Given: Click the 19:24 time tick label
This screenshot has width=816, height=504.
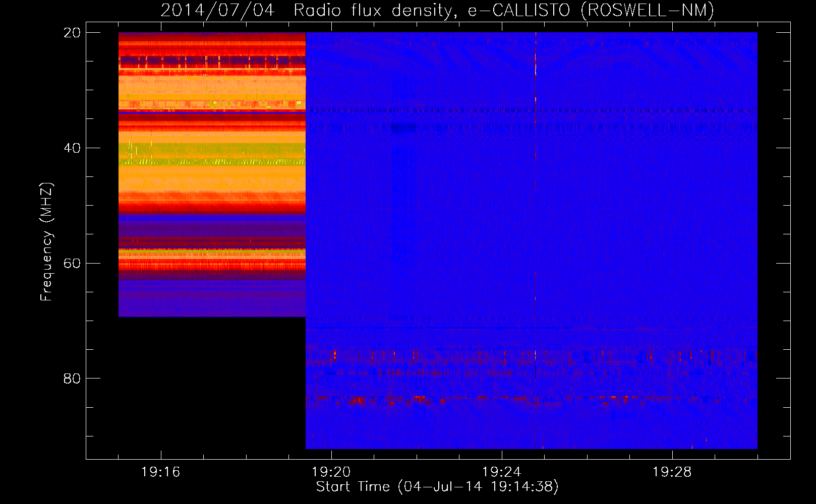Looking at the screenshot, I should [502, 472].
